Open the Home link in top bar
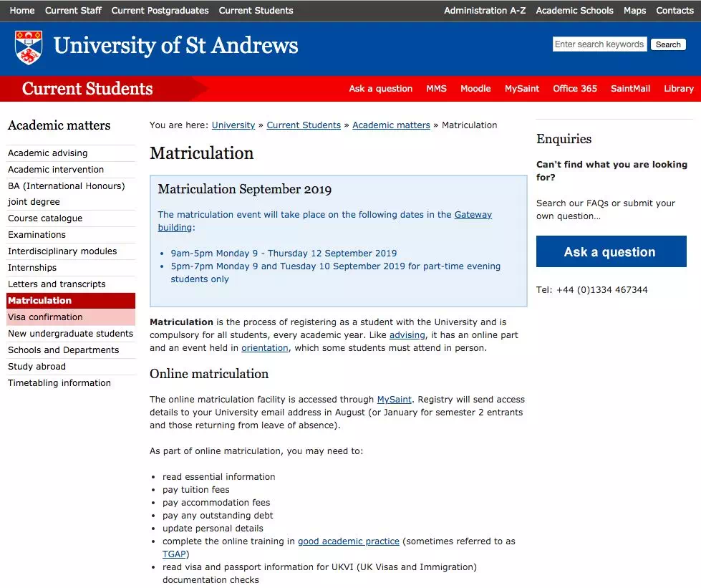 (22, 10)
